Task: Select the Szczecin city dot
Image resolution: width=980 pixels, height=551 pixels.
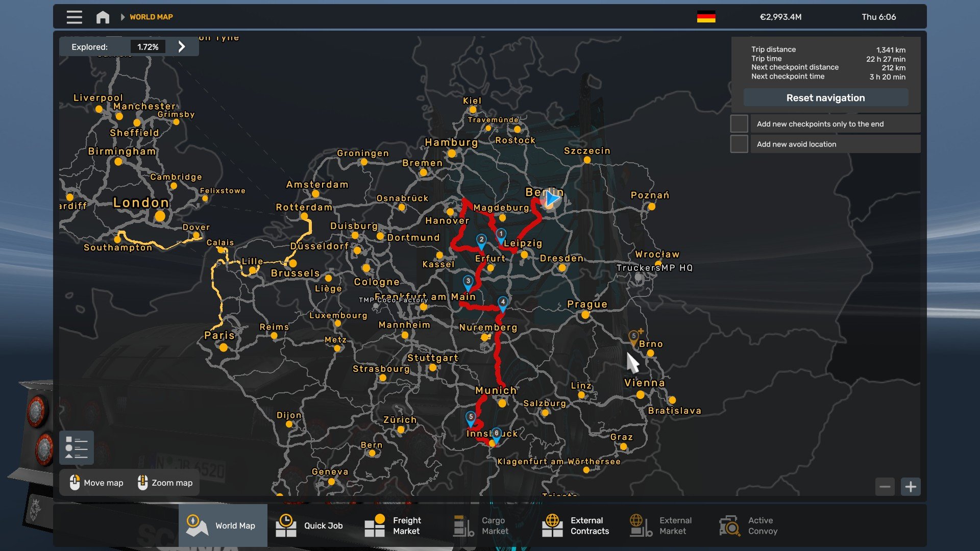Action: coord(587,160)
